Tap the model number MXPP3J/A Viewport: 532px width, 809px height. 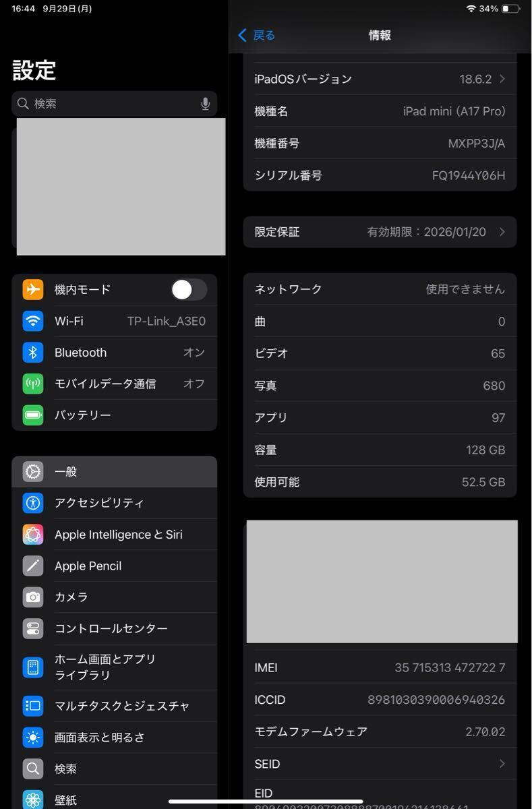point(476,143)
